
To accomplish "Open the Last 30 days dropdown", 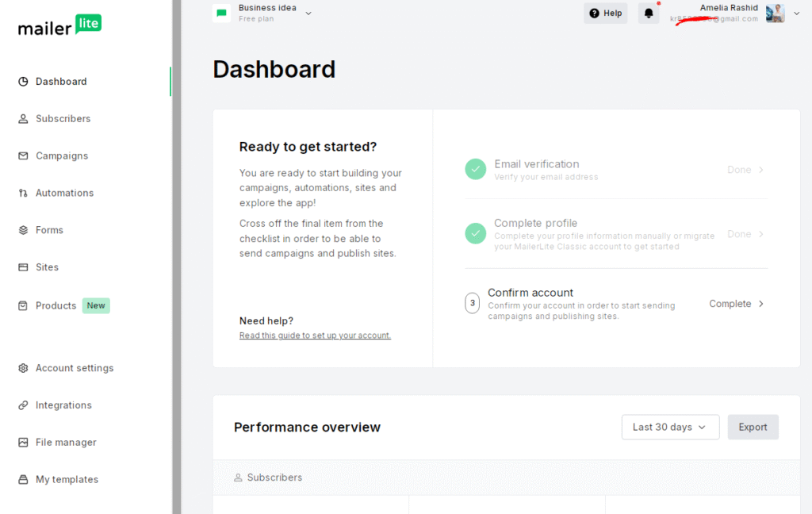I will click(x=670, y=427).
